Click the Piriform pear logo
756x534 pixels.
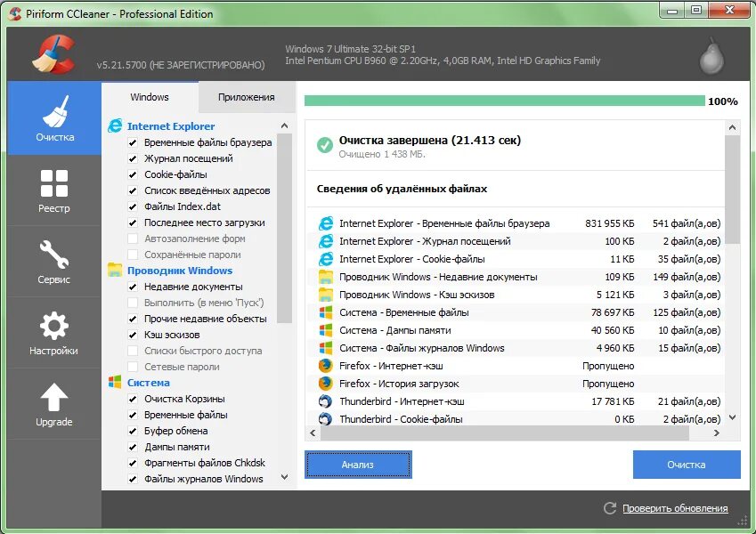(711, 56)
